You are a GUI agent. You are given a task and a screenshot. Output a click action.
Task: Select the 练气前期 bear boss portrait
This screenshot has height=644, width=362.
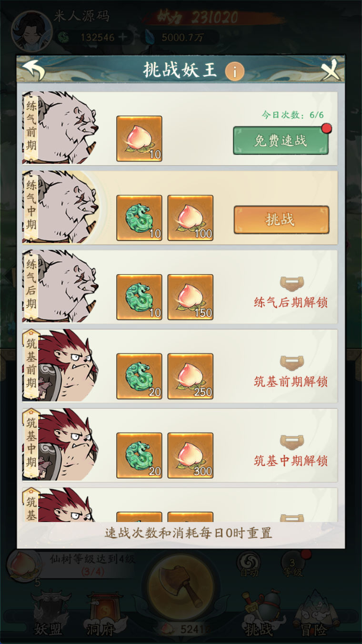point(60,128)
